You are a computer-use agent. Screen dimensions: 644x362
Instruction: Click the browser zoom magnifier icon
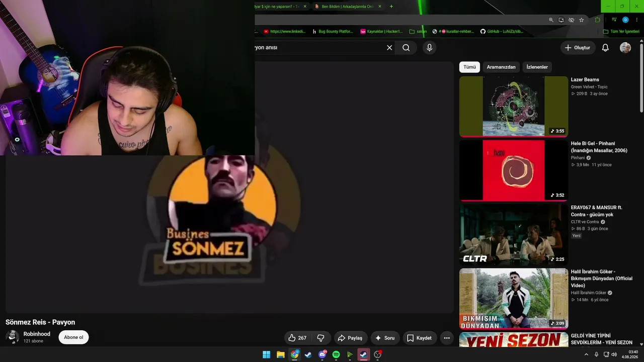tap(551, 20)
